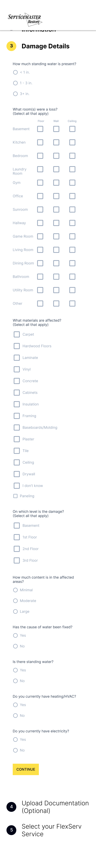Expand step 5 Select your FlexServ Service
This screenshot has width=96, height=868.
pyautogui.click(x=51, y=830)
